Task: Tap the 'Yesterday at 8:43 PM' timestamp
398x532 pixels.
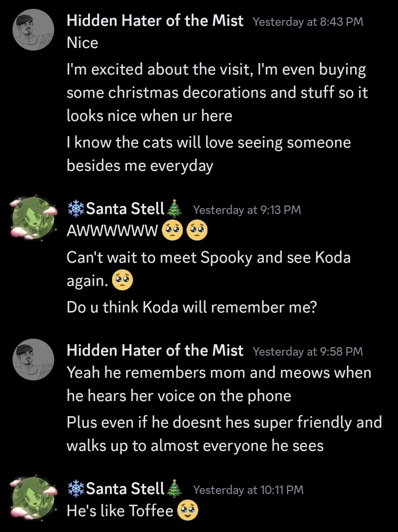Action: coord(308,22)
